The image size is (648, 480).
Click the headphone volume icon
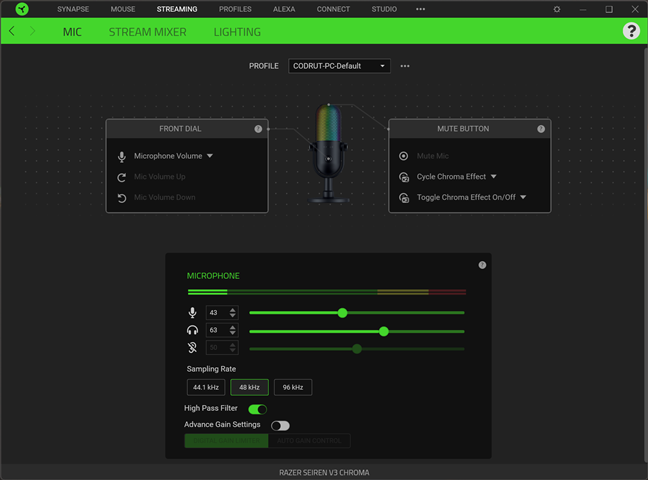[192, 330]
